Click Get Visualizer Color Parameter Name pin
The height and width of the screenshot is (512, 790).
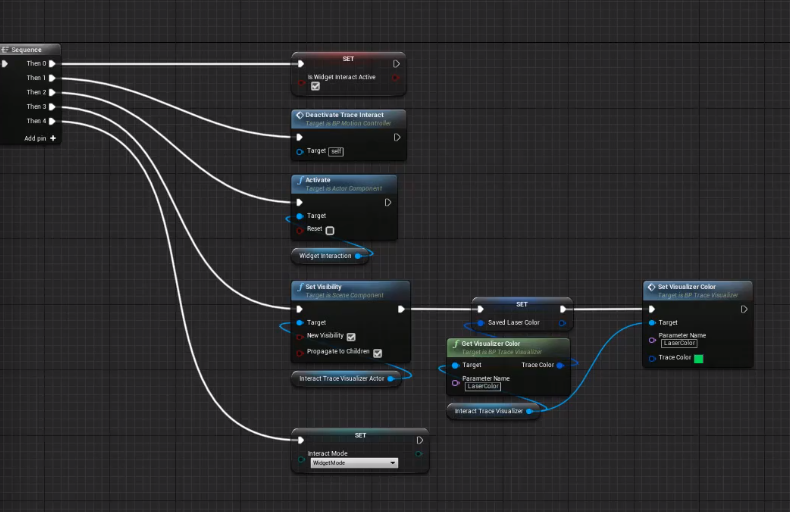(x=455, y=383)
